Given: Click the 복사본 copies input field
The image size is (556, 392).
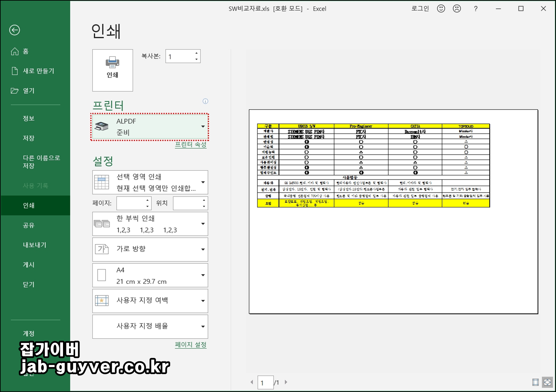Looking at the screenshot, I should [179, 56].
